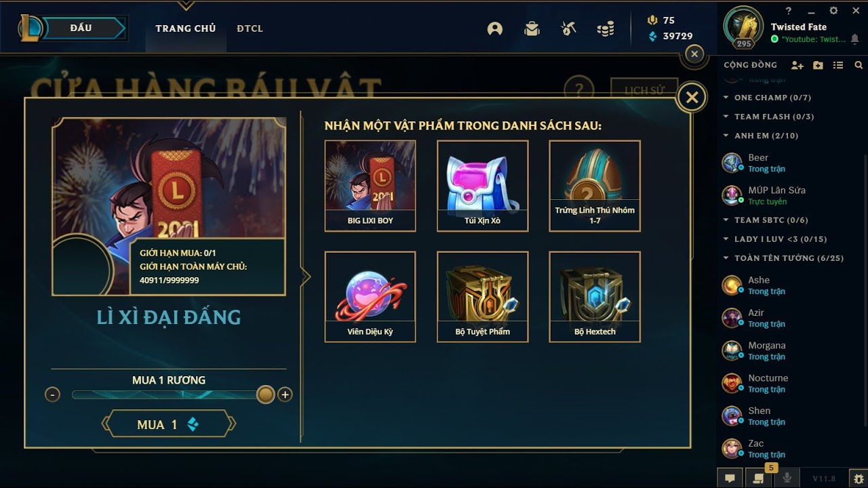Toggle the microphone icon in bottom bar
The image size is (868, 488).
[787, 478]
